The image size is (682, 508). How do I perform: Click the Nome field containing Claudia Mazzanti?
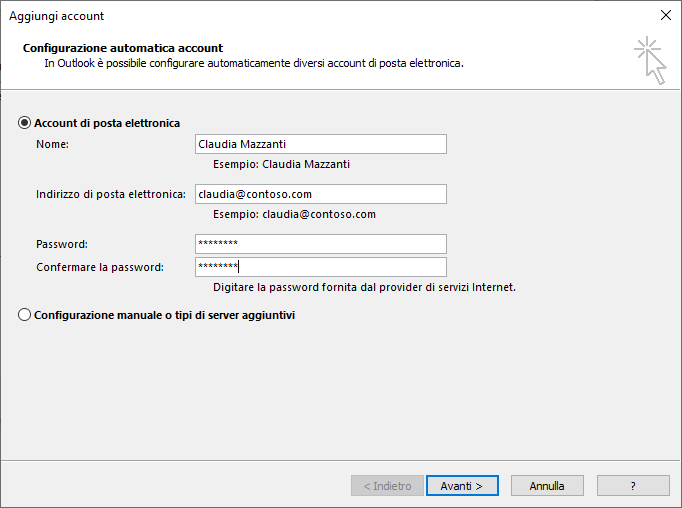point(321,144)
